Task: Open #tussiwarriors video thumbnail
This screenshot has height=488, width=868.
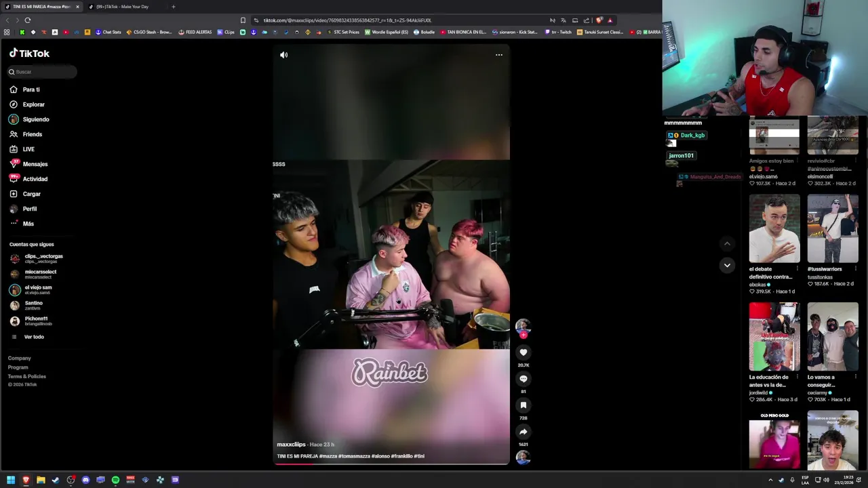Action: point(833,228)
